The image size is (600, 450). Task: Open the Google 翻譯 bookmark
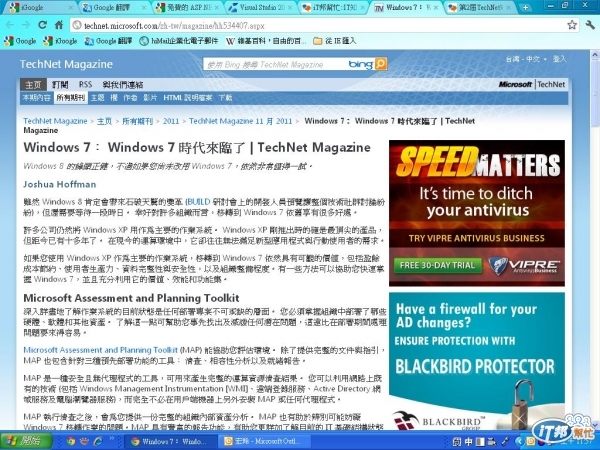[108, 41]
